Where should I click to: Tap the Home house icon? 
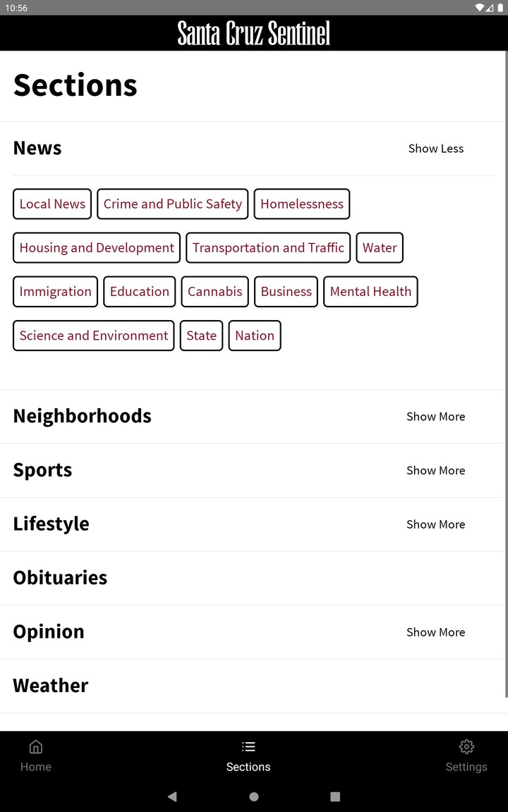tap(36, 747)
